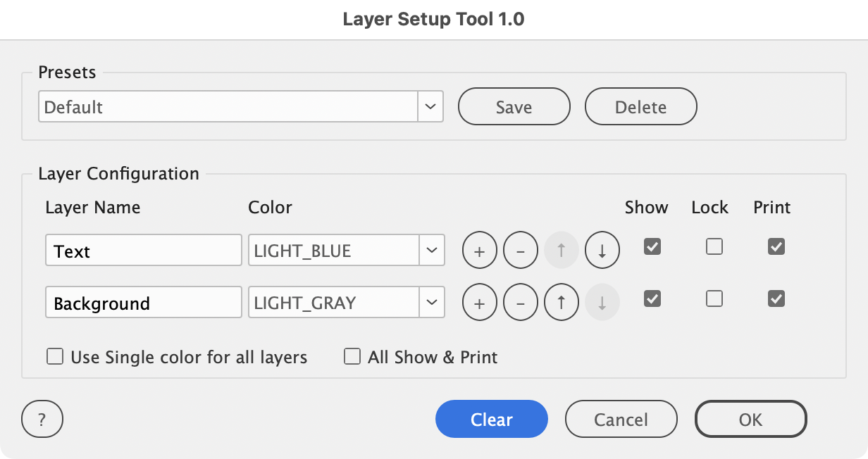
Task: Open the LIGHT_GRAY color dropdown
Action: [432, 303]
